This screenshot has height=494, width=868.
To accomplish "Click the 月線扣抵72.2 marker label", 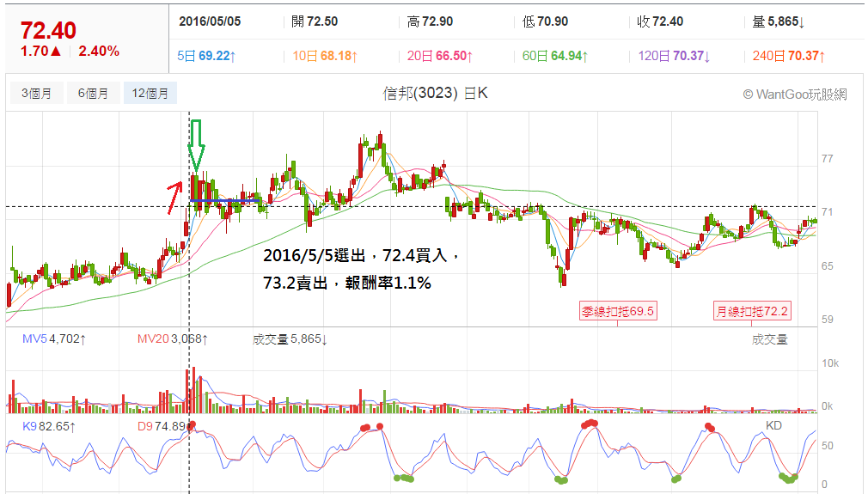I will click(752, 311).
